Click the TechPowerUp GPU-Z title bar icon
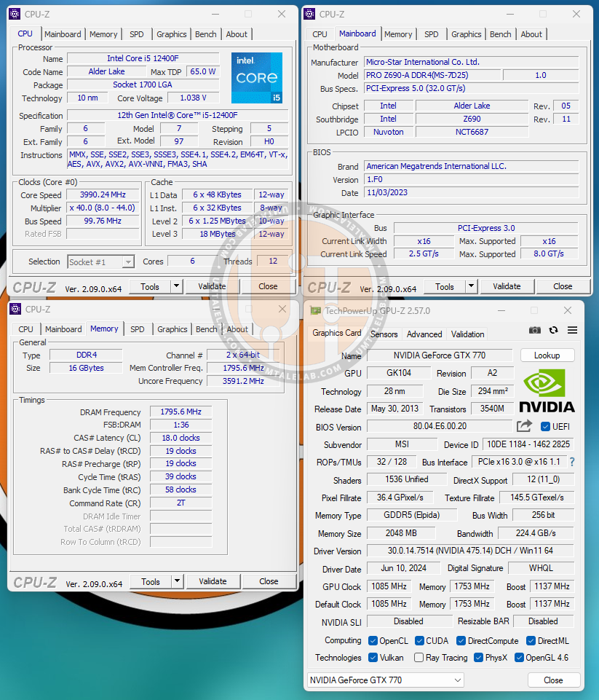 pos(316,311)
